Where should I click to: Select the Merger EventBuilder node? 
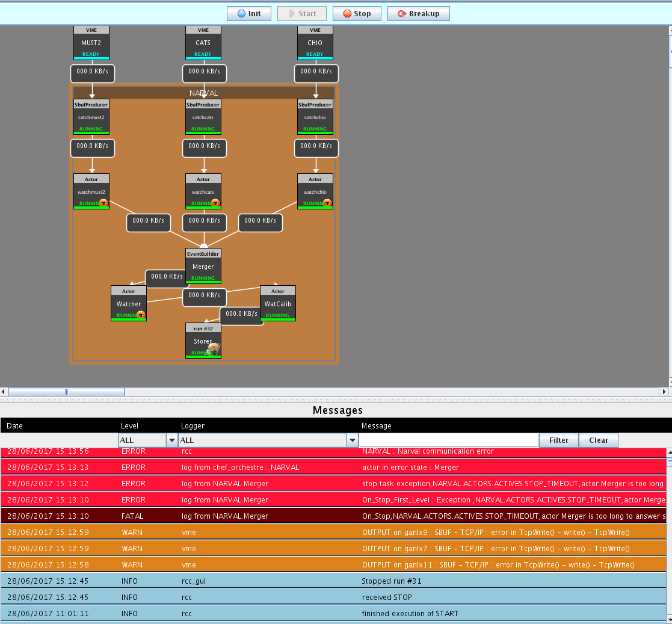click(203, 266)
